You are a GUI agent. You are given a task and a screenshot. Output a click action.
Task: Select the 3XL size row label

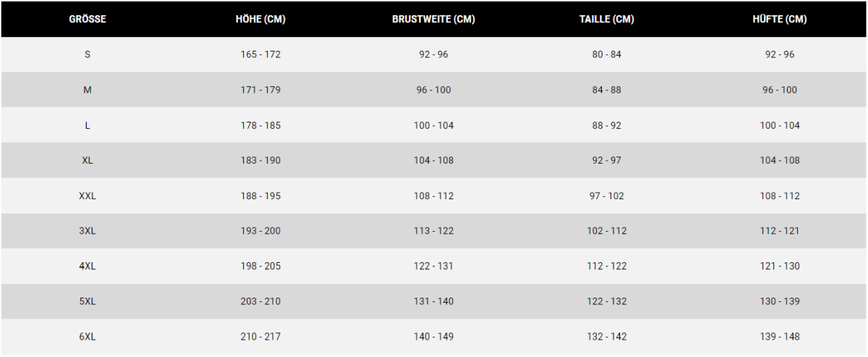tap(88, 231)
